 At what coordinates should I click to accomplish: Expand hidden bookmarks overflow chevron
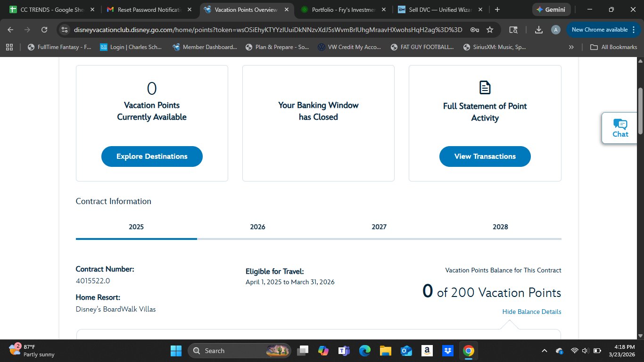571,47
